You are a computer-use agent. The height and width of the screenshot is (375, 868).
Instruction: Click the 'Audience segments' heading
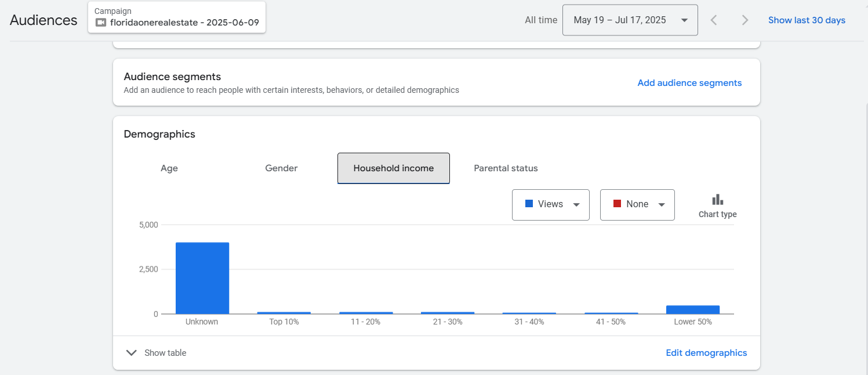click(172, 77)
